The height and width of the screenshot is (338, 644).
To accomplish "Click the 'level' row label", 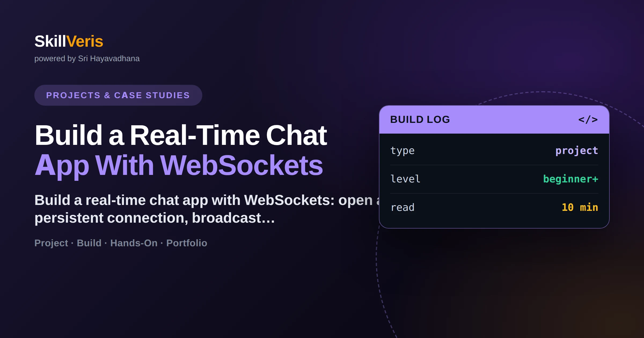I will [405, 179].
